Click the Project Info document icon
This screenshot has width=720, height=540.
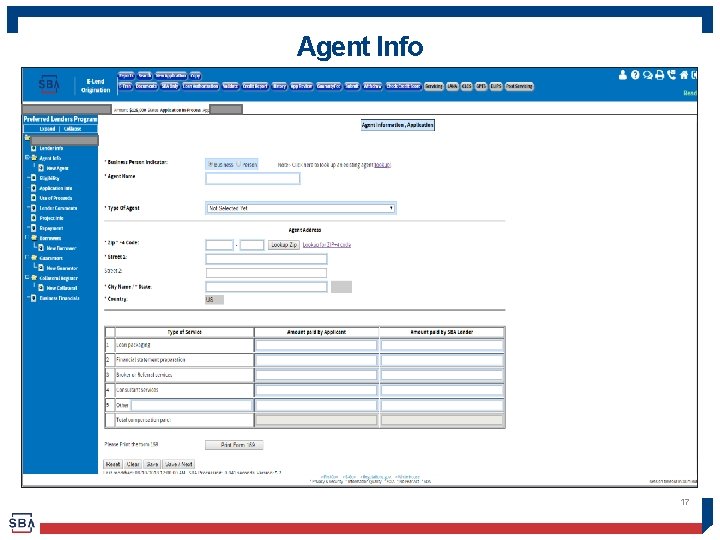point(34,218)
